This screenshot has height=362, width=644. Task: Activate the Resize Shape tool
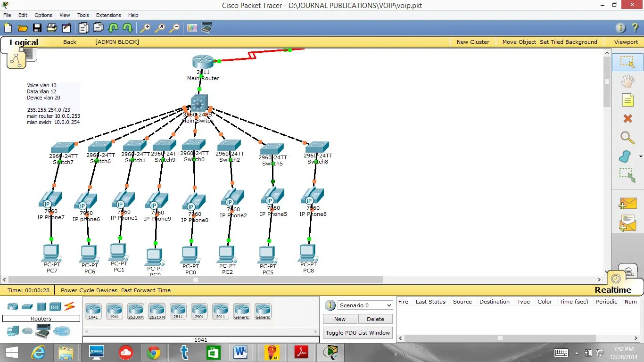627,175
